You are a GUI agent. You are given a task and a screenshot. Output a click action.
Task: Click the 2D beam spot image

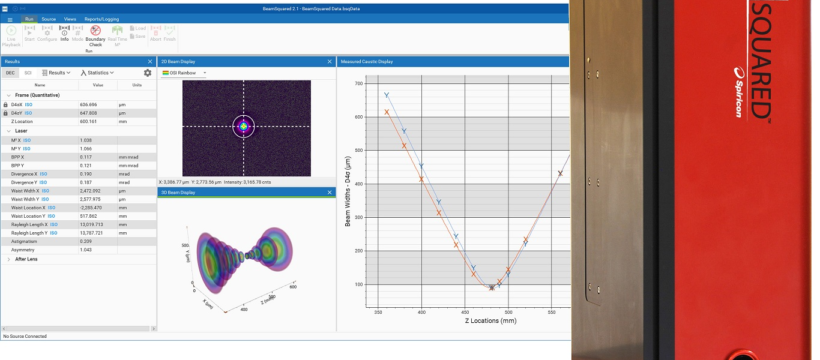point(246,128)
